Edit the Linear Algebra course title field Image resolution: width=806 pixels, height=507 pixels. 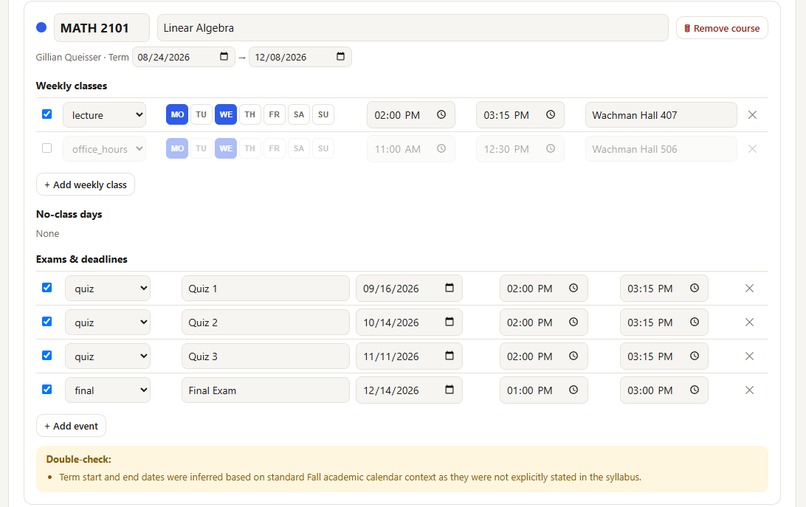click(413, 28)
